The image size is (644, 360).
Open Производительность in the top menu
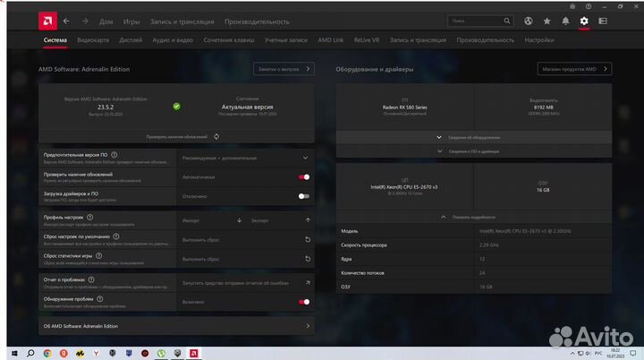point(257,21)
